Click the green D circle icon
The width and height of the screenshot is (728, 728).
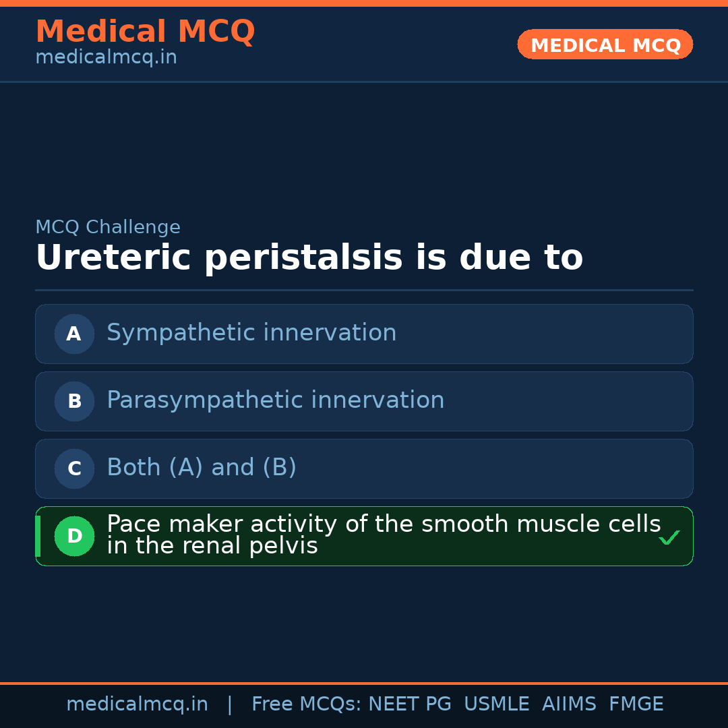coord(74,536)
